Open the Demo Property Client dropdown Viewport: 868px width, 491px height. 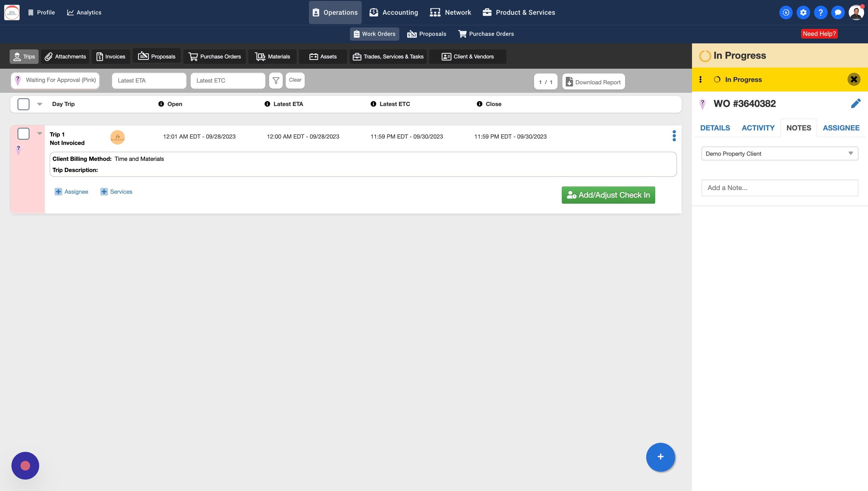pyautogui.click(x=780, y=154)
